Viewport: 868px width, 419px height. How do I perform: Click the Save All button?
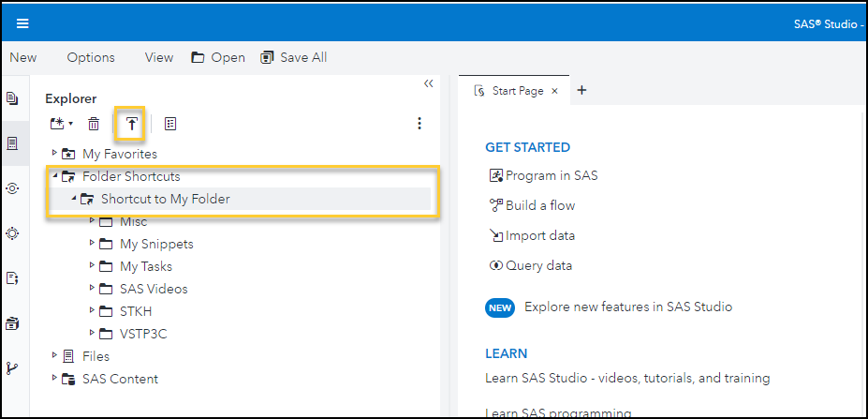click(293, 57)
